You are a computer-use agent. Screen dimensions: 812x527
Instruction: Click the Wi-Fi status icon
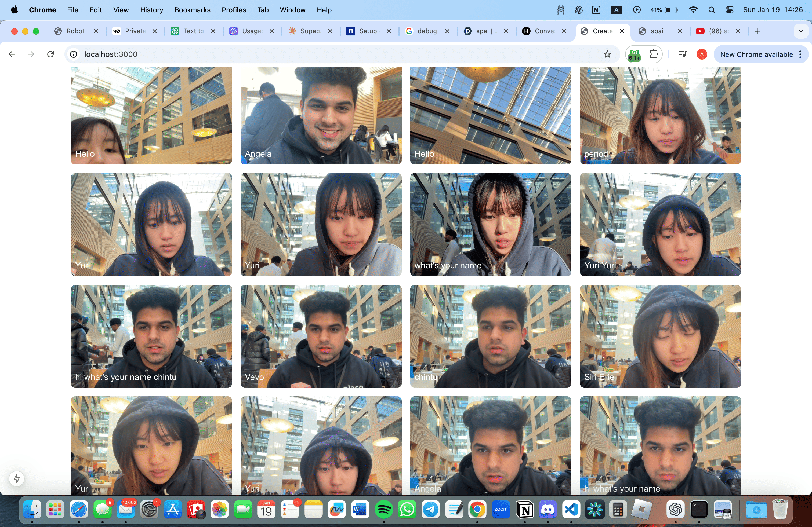[x=693, y=10]
